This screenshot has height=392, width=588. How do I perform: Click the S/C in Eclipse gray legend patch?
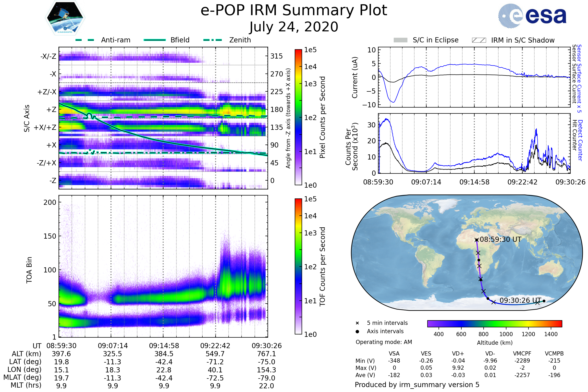[x=401, y=40]
